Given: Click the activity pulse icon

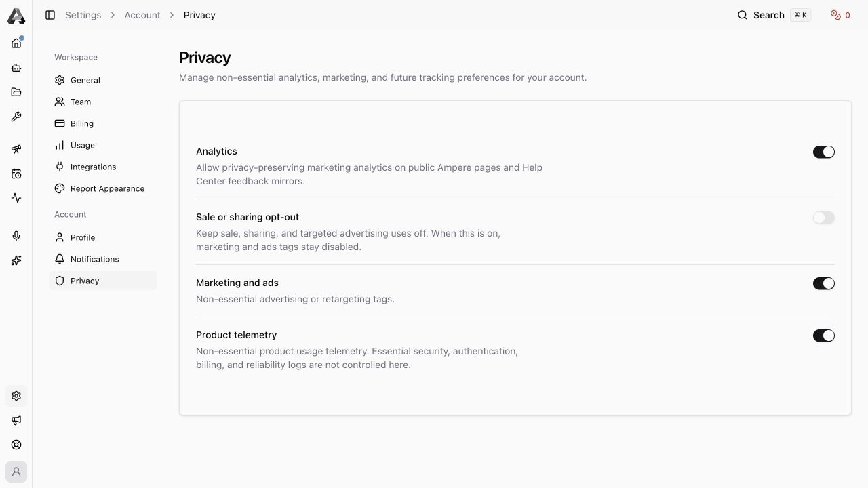Looking at the screenshot, I should [16, 198].
